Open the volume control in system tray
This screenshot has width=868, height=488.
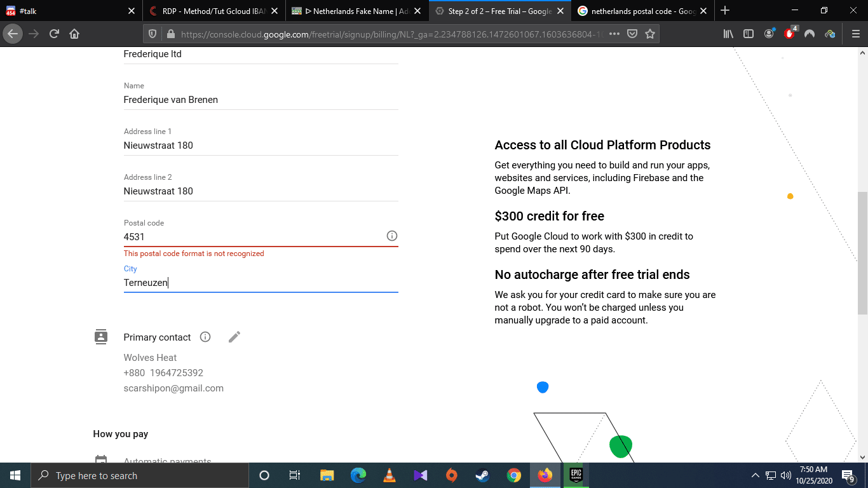coord(786,475)
